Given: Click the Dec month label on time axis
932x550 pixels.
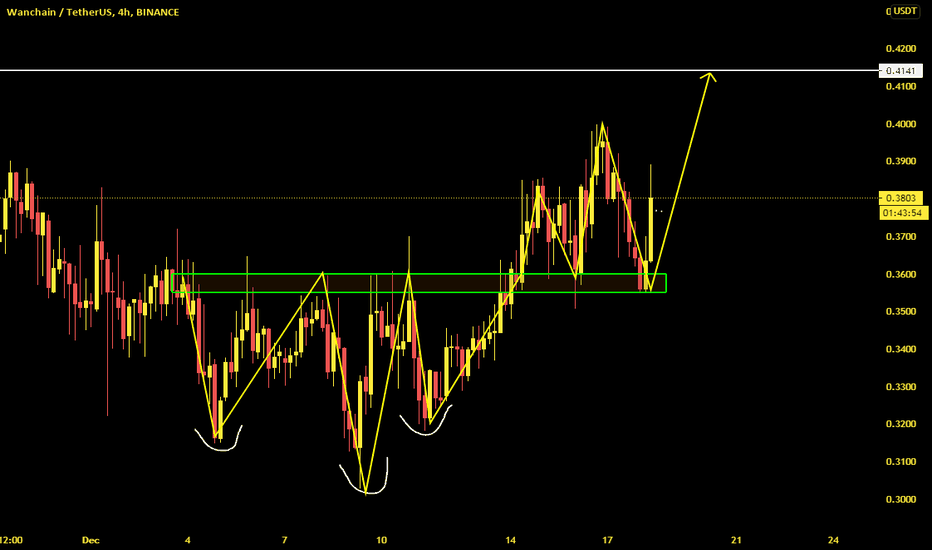Looking at the screenshot, I should pos(90,540).
